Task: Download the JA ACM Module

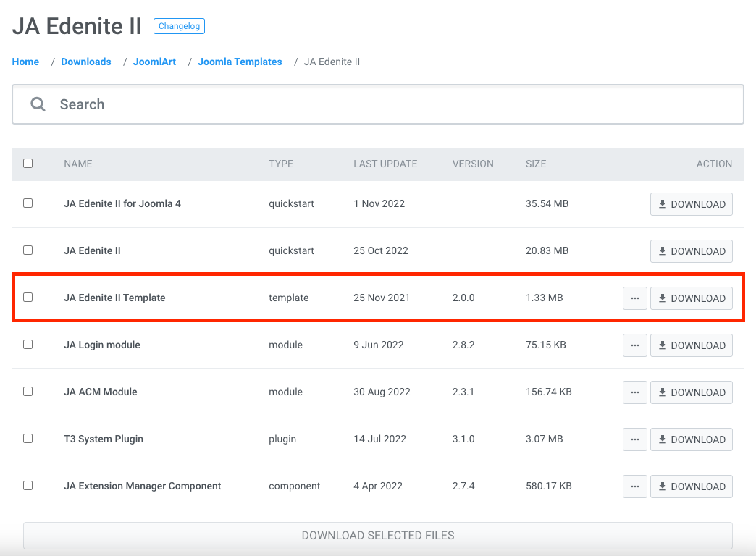Action: tap(691, 392)
